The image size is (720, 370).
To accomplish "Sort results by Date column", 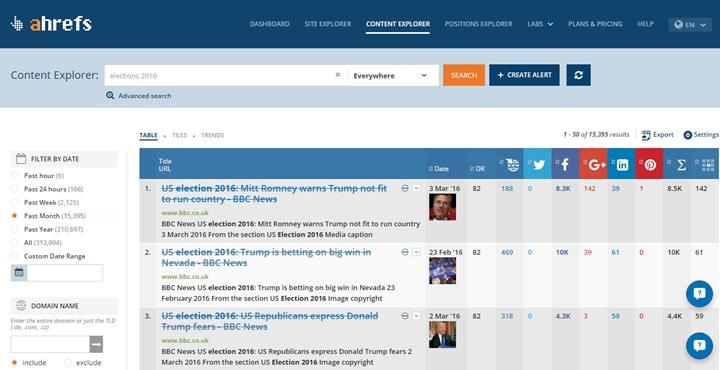I will point(439,169).
